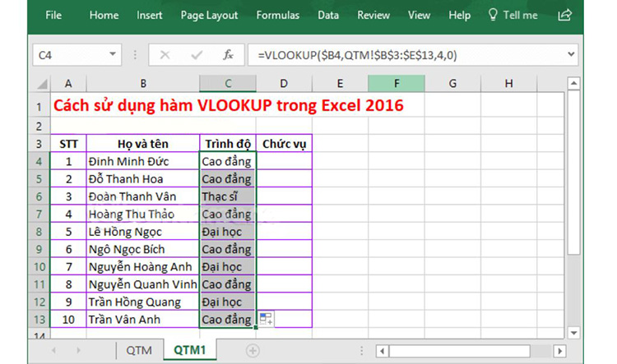
Task: Select column H header
Action: [508, 84]
